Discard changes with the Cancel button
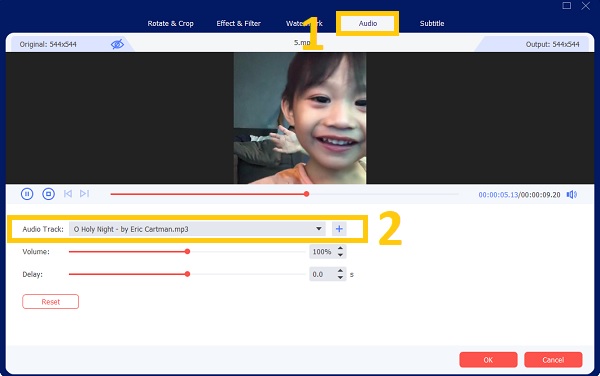600x376 pixels. pos(553,360)
